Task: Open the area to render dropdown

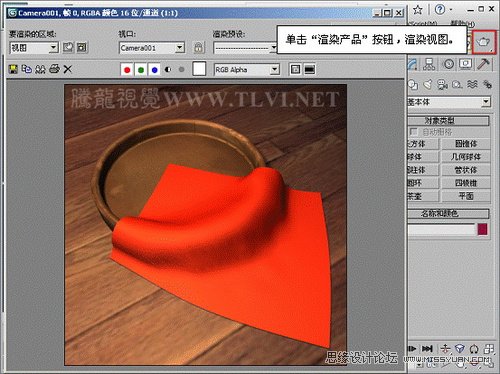Action: (34, 48)
